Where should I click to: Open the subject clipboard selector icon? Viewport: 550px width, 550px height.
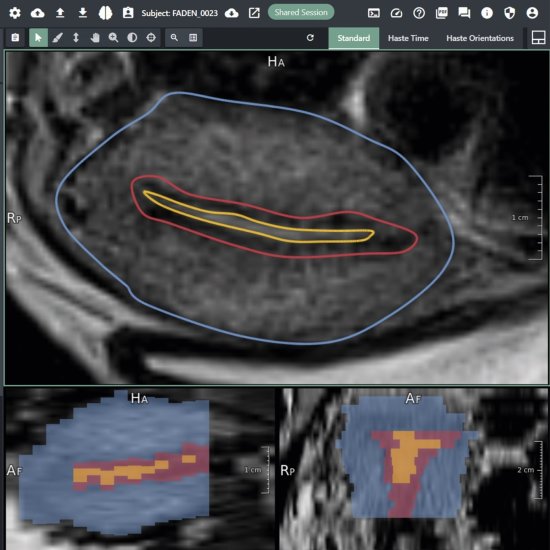pyautogui.click(x=128, y=13)
